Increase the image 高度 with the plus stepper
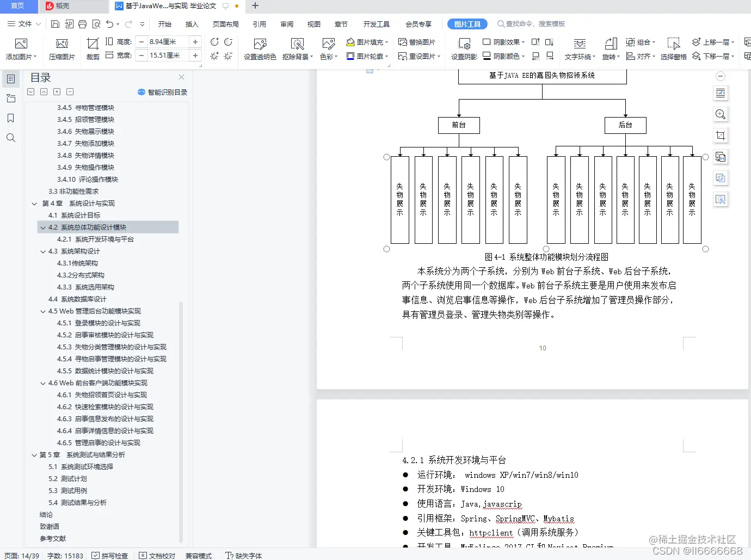The height and width of the screenshot is (560, 751). point(195,41)
